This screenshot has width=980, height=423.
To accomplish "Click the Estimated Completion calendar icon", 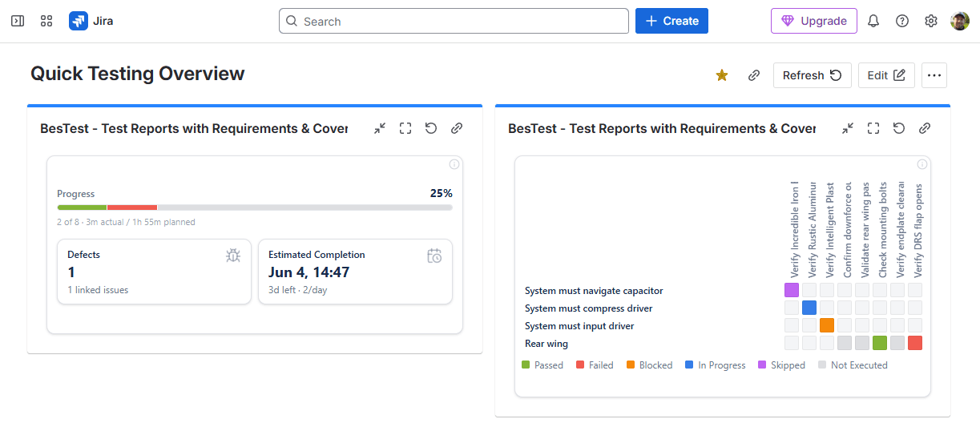I will pos(434,256).
